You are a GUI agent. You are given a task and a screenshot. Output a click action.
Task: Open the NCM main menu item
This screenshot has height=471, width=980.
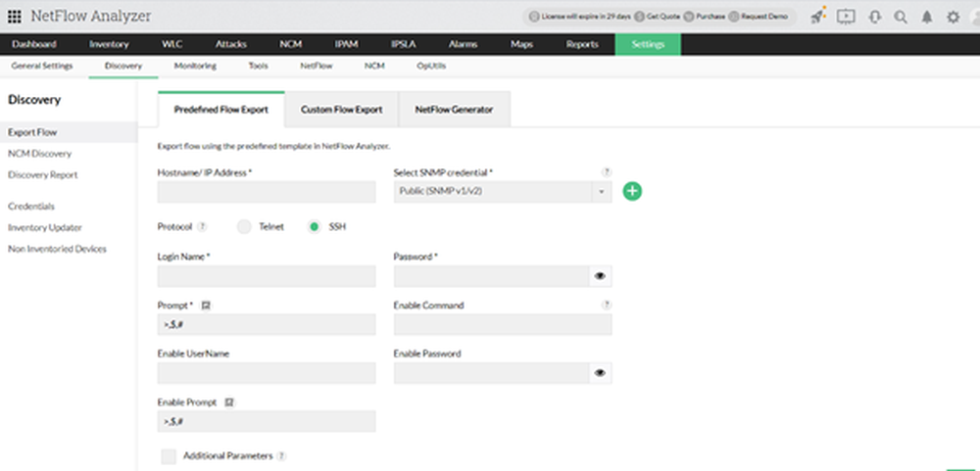[x=291, y=44]
